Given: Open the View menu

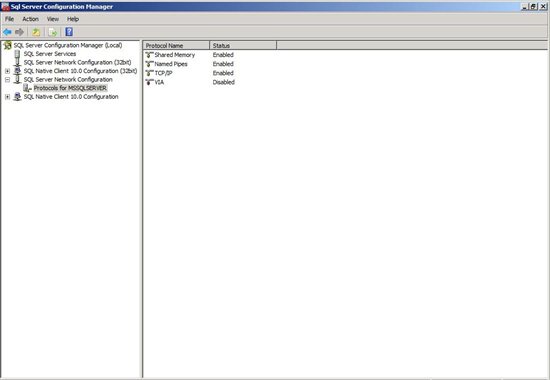Looking at the screenshot, I should tap(53, 19).
